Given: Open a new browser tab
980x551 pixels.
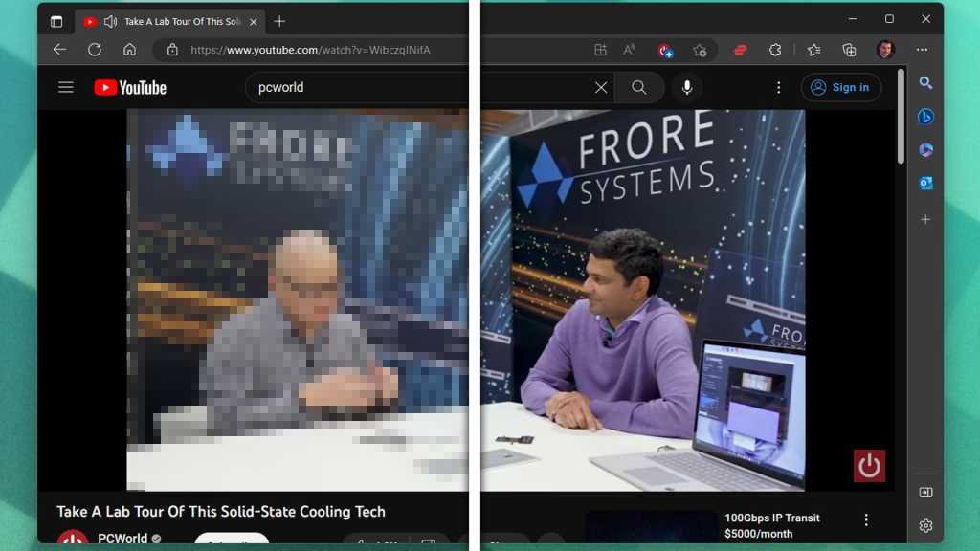Looking at the screenshot, I should [279, 21].
